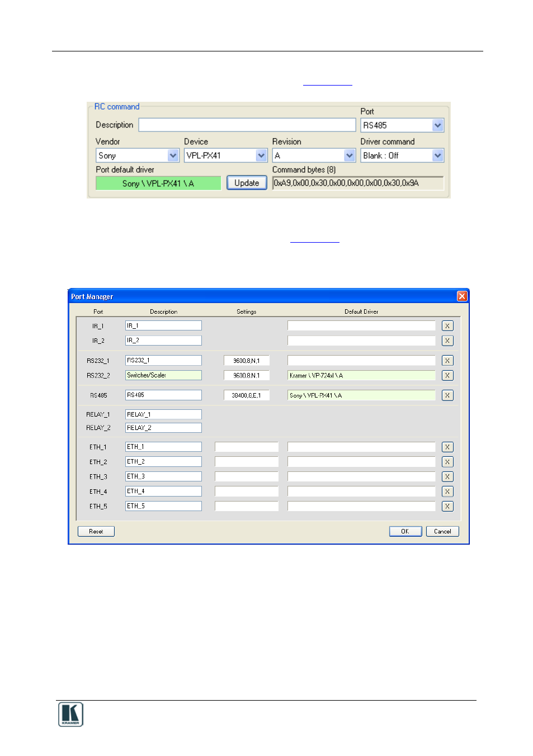Click the ETH_4 settings field
Viewport: 533px width, 756px height.
click(247, 491)
